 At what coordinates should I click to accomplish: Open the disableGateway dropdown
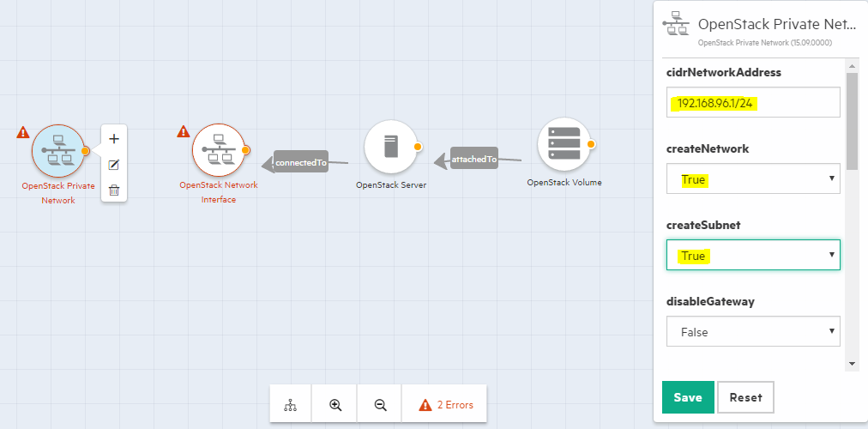tap(753, 331)
